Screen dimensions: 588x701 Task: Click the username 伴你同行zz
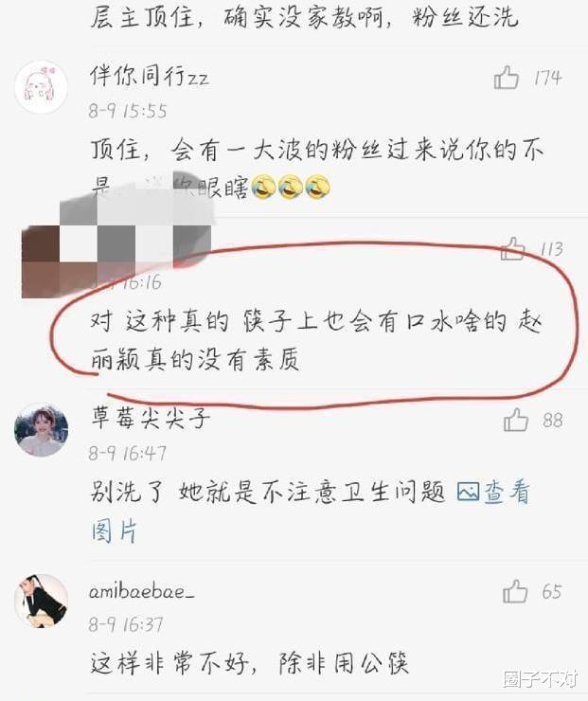click(x=150, y=75)
